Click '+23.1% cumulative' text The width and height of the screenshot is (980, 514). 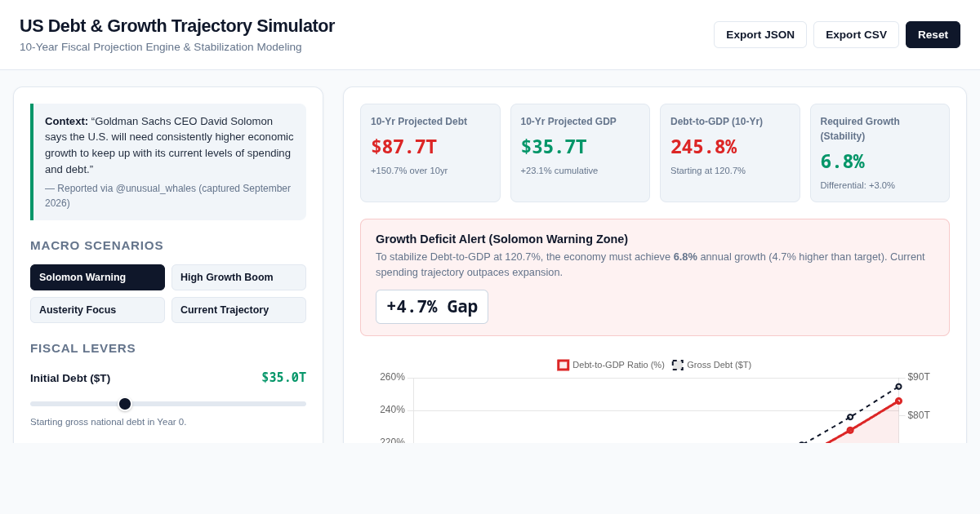[559, 171]
